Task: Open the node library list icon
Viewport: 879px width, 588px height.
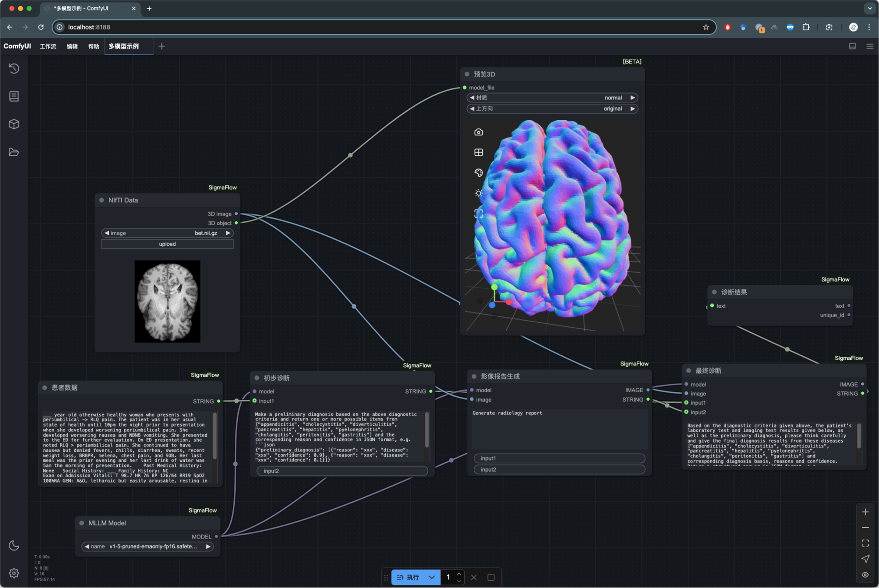Action: tap(14, 96)
